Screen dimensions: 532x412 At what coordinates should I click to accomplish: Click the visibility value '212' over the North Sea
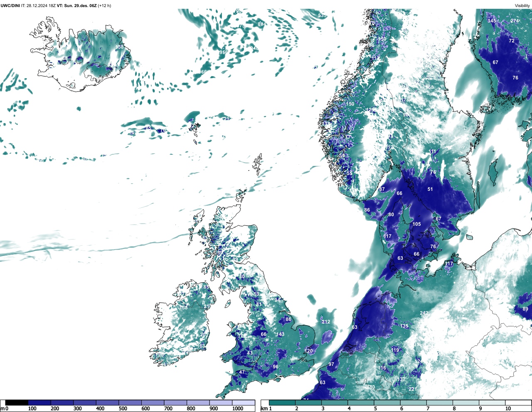point(326,322)
